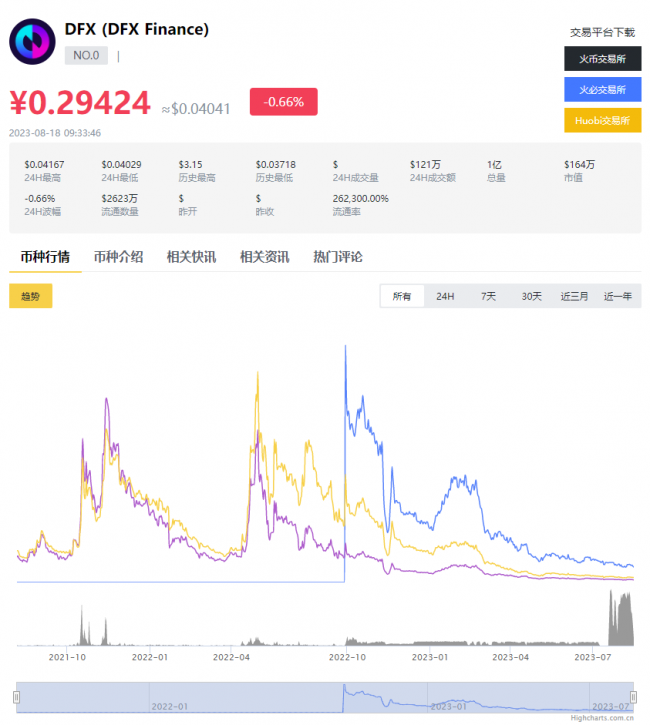Click the 2022-10 x-axis label
This screenshot has height=725, width=650.
[347, 657]
